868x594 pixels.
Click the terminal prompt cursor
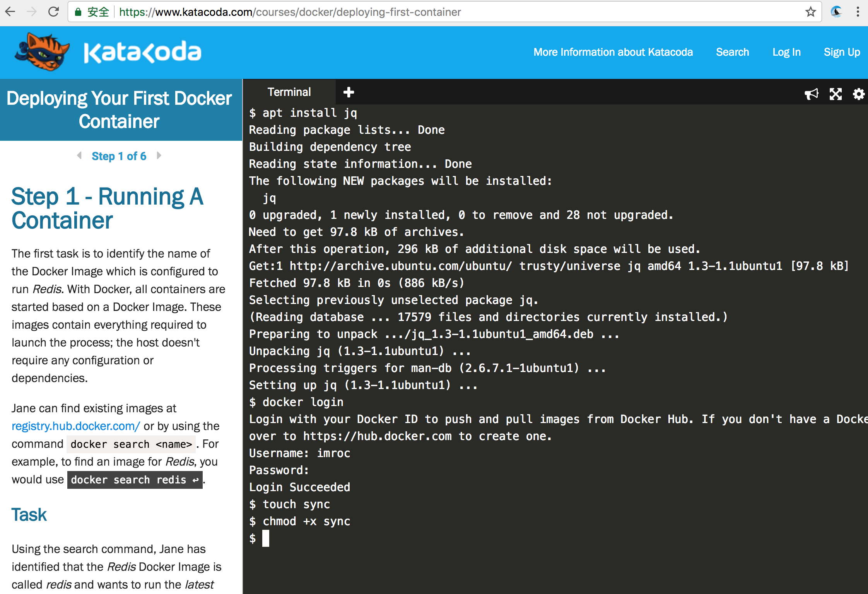[266, 538]
